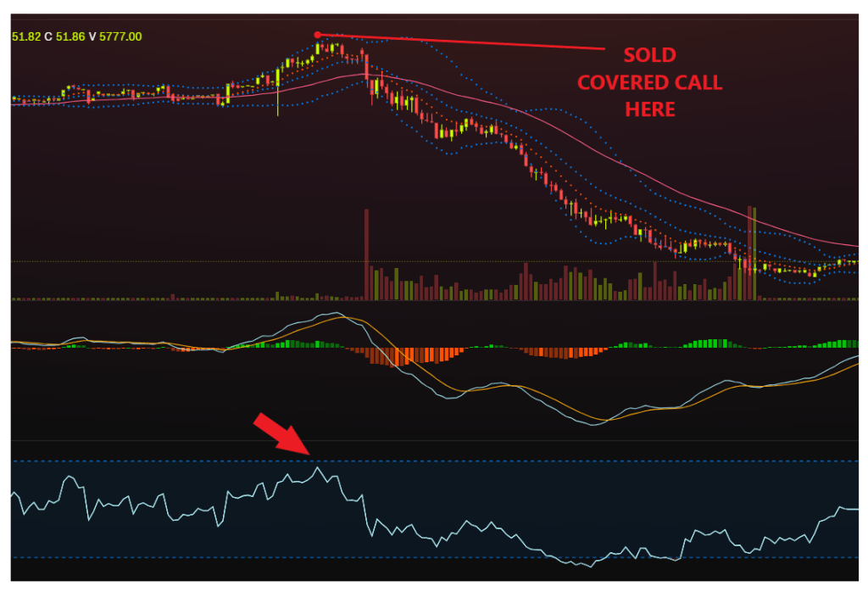The image size is (868, 592).
Task: Click the red "SOLD COVERED CALL HERE" annotation text
Action: (x=649, y=82)
